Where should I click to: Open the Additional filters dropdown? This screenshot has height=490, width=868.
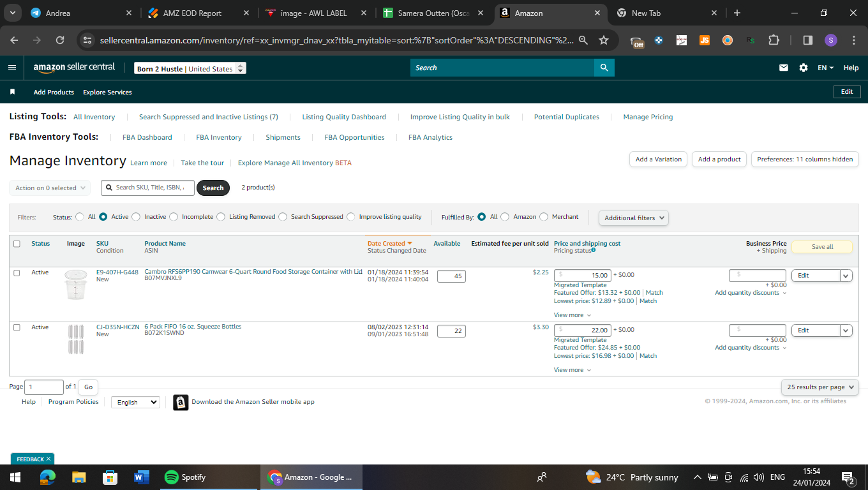pyautogui.click(x=634, y=218)
